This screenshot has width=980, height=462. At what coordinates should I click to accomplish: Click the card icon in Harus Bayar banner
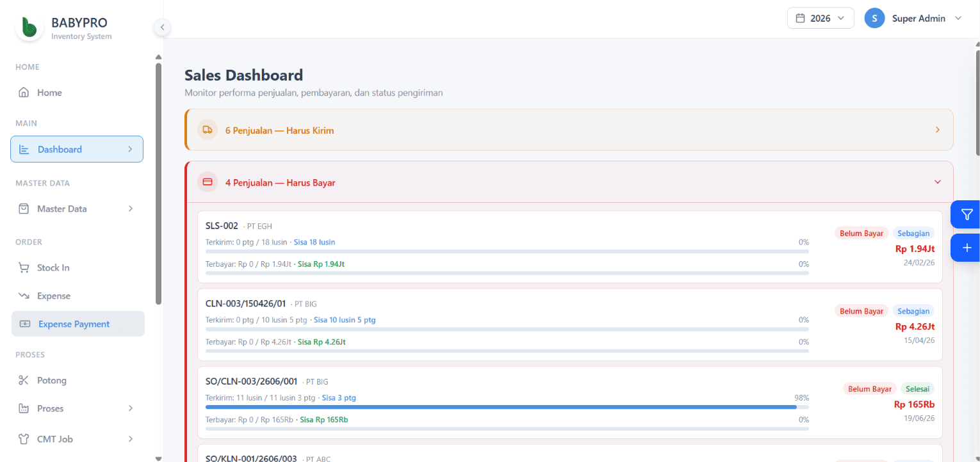[x=207, y=182]
